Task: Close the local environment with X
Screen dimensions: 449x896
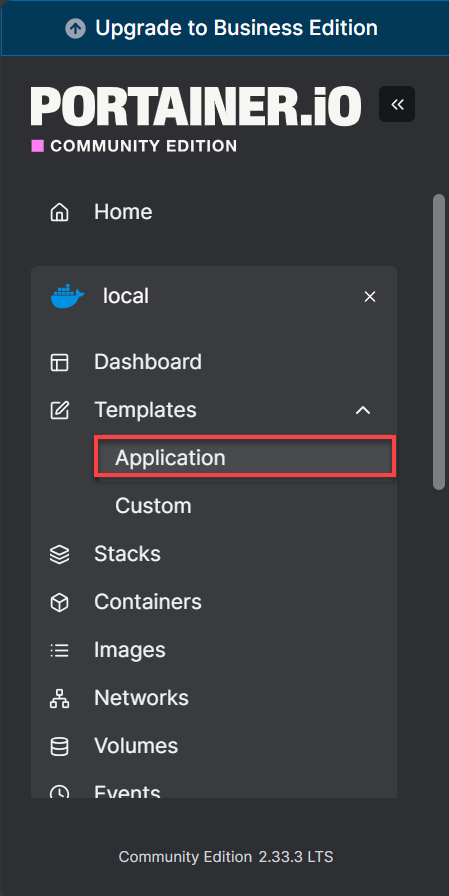Action: click(x=370, y=297)
